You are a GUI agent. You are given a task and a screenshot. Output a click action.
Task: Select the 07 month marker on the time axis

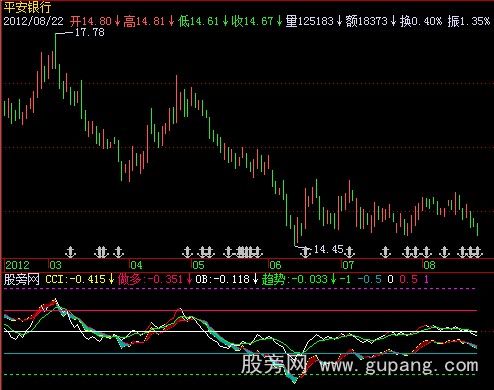(x=348, y=265)
